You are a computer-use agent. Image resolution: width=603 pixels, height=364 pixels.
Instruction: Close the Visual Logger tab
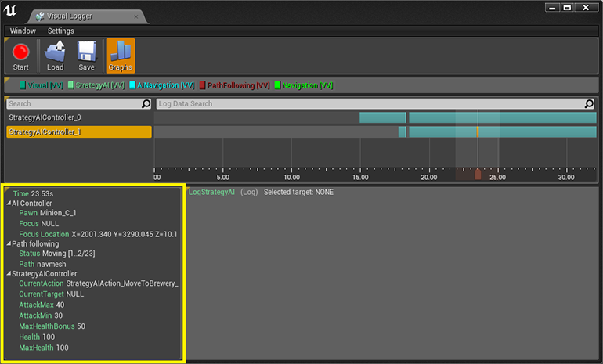click(136, 16)
